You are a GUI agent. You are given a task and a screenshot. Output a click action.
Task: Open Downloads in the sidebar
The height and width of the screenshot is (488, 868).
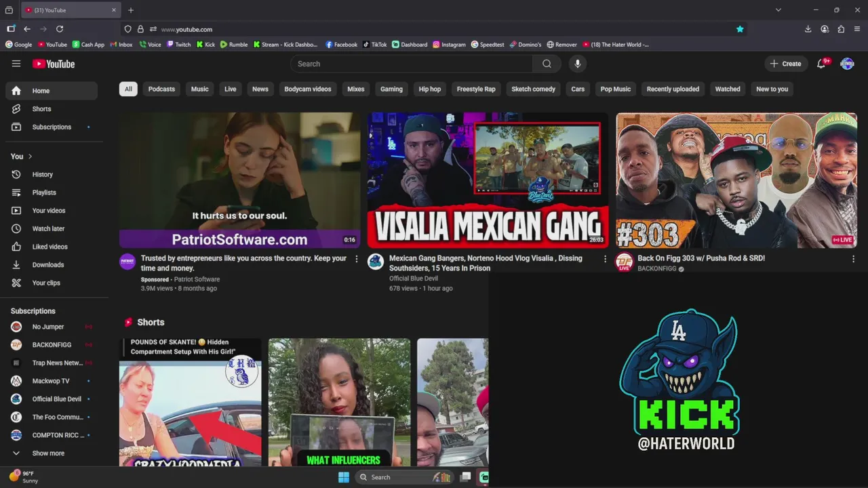click(x=52, y=265)
